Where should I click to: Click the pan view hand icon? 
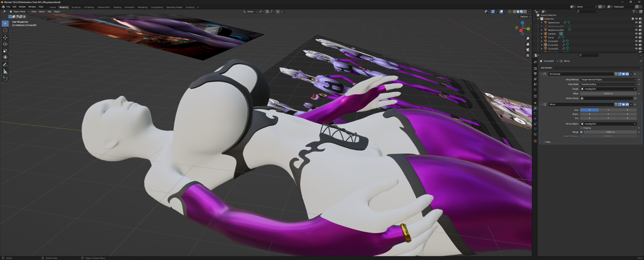(528, 44)
